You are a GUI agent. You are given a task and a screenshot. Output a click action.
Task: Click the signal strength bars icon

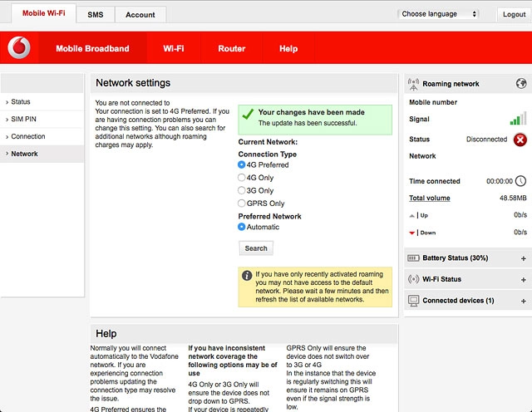click(x=518, y=120)
